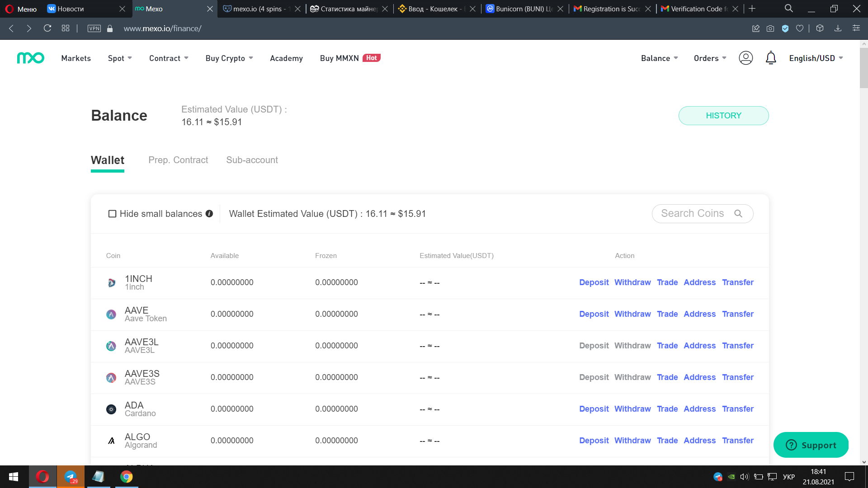The height and width of the screenshot is (488, 868).
Task: Add page to bookmarks heart icon
Action: (800, 28)
